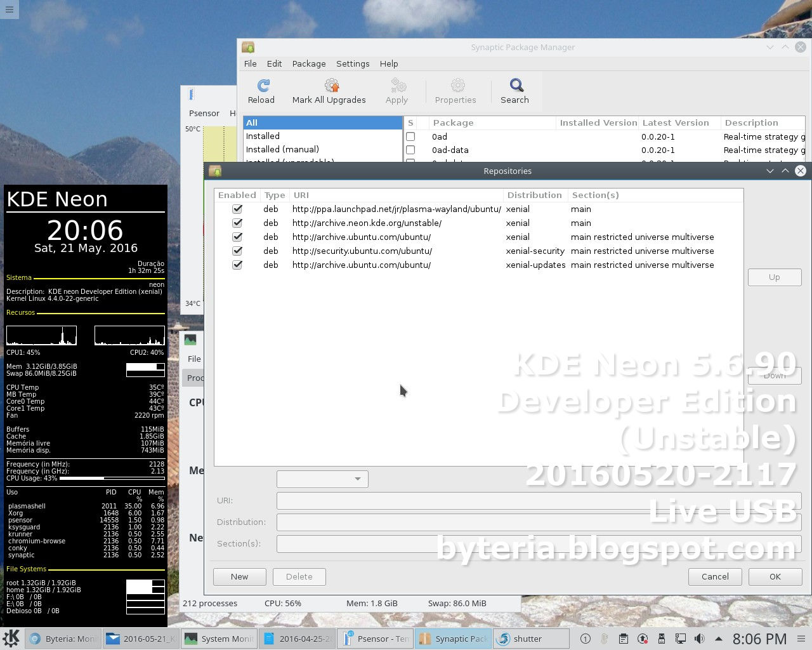Open the repository type combo box

[322, 479]
